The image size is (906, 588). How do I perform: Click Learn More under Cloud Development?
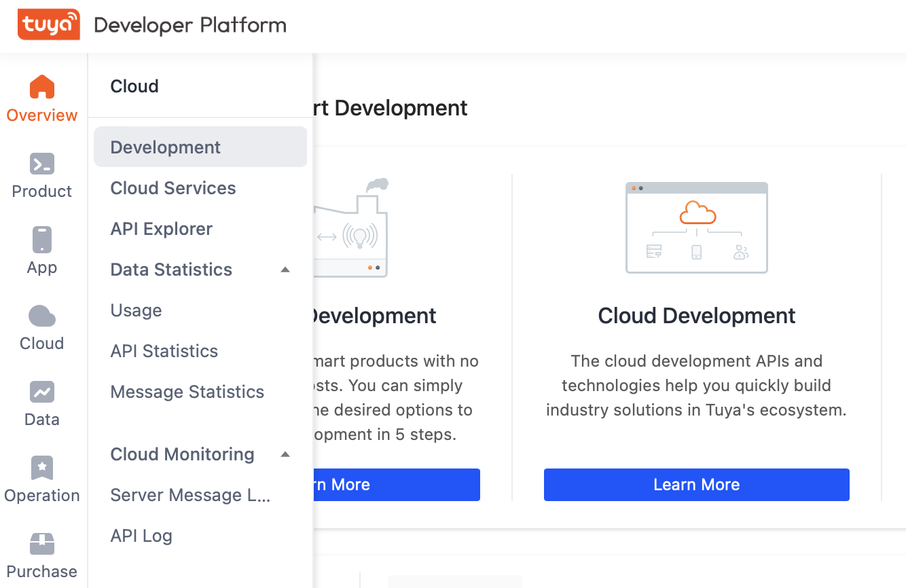[x=696, y=484]
